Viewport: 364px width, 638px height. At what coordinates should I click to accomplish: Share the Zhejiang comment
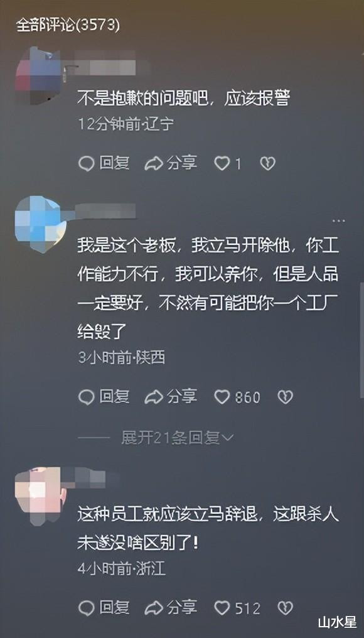(x=171, y=608)
